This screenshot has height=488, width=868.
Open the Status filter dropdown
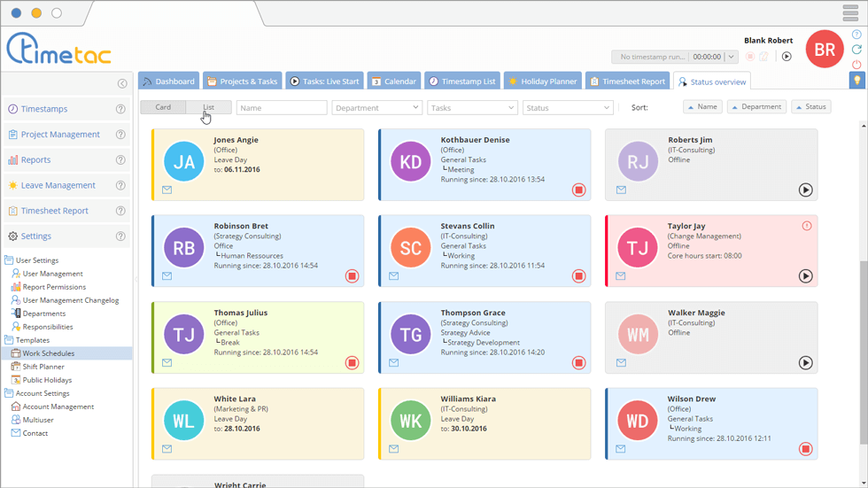568,107
